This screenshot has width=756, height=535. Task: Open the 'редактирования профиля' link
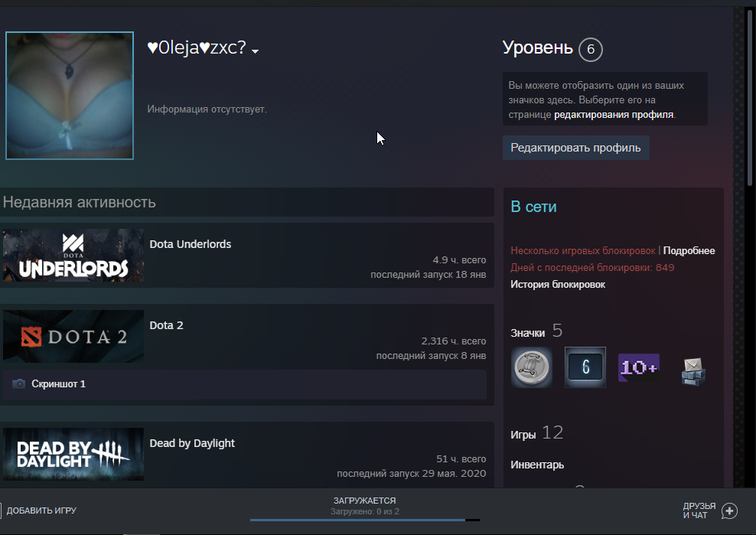tap(614, 115)
